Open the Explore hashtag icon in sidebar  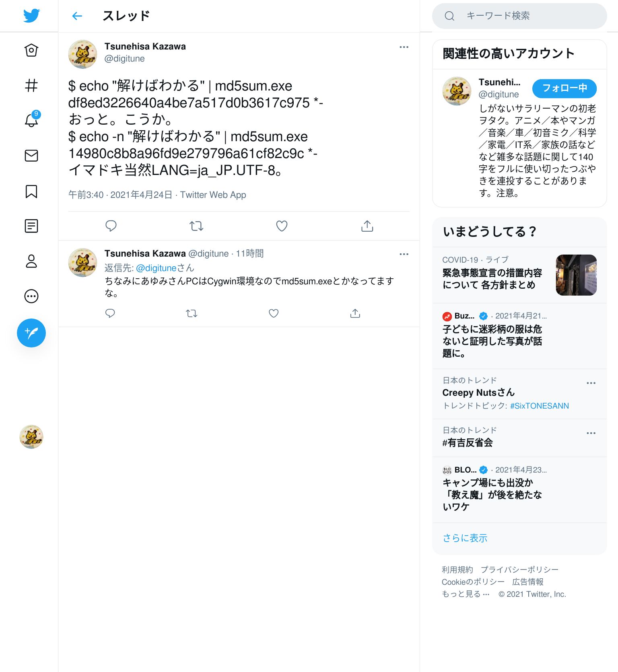click(31, 85)
